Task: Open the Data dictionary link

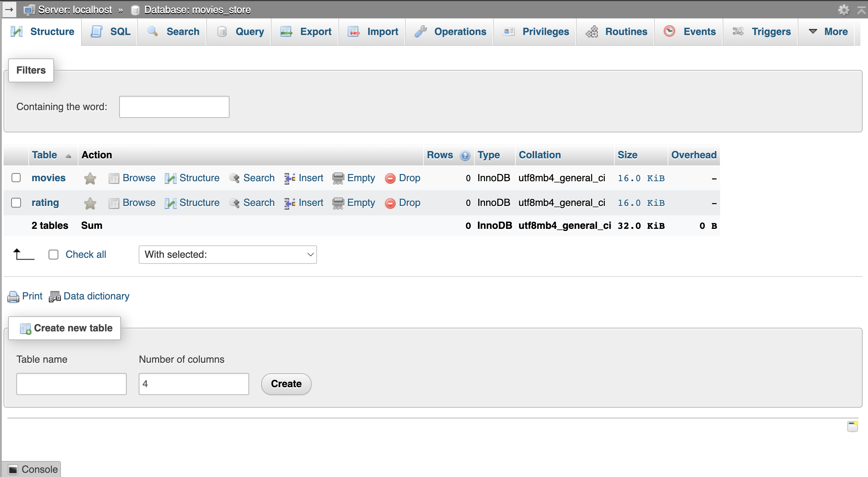Action: tap(96, 296)
